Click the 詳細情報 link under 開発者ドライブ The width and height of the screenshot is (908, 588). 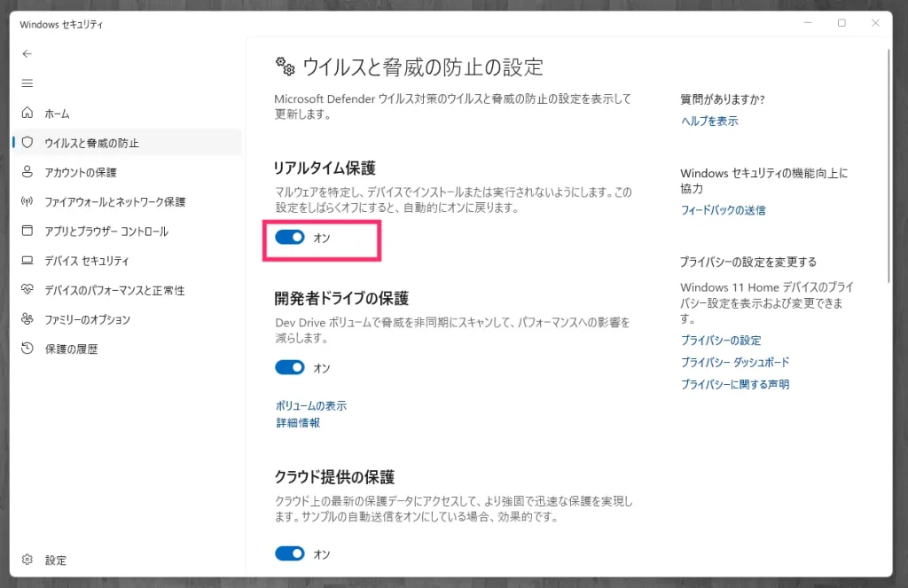pyautogui.click(x=298, y=422)
